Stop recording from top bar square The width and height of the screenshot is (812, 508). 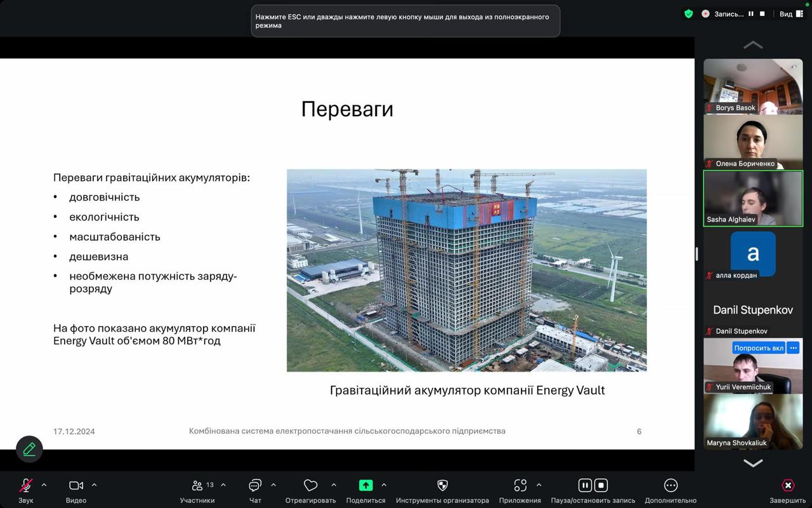(762, 13)
